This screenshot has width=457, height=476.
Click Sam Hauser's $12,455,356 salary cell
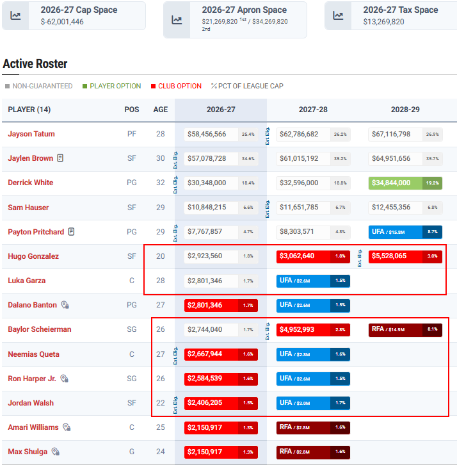click(405, 208)
